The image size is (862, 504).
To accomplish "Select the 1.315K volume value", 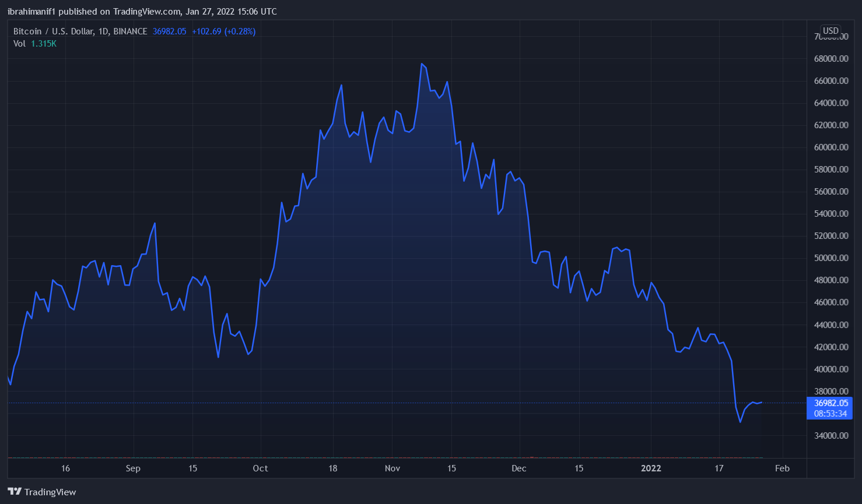I will click(x=44, y=44).
